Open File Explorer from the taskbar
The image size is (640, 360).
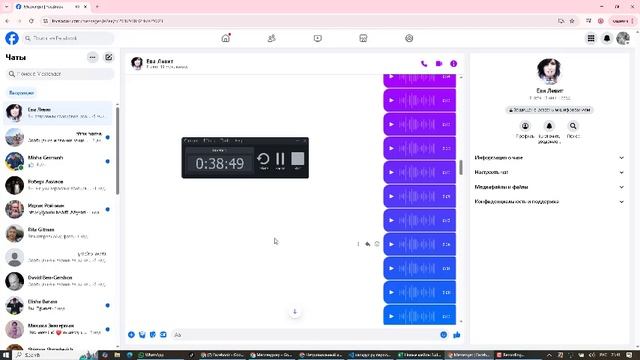[x=117, y=355]
